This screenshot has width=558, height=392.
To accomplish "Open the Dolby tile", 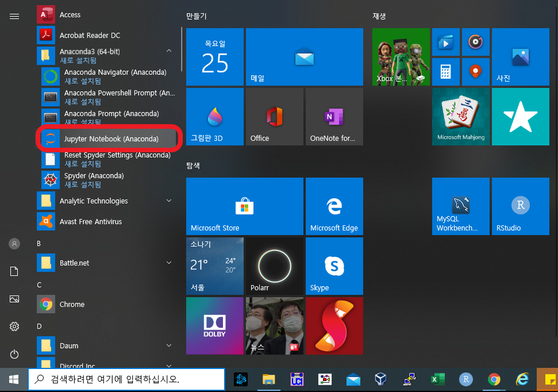I will (215, 326).
